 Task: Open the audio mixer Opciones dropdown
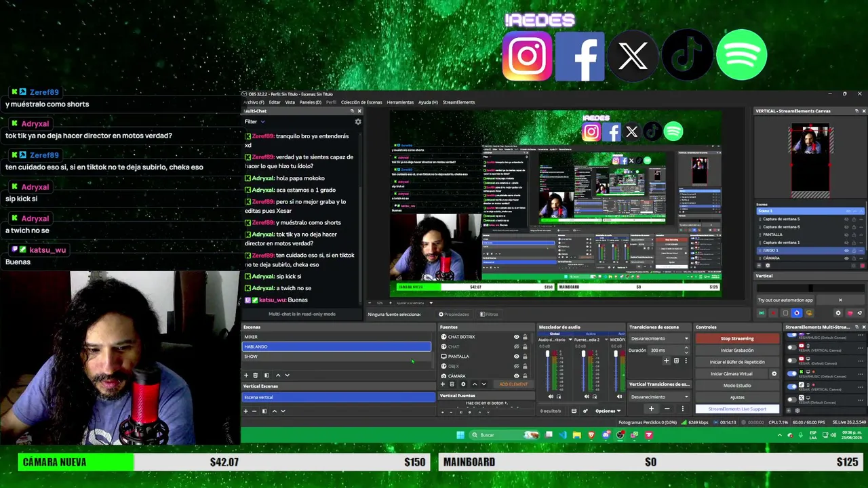(x=608, y=411)
